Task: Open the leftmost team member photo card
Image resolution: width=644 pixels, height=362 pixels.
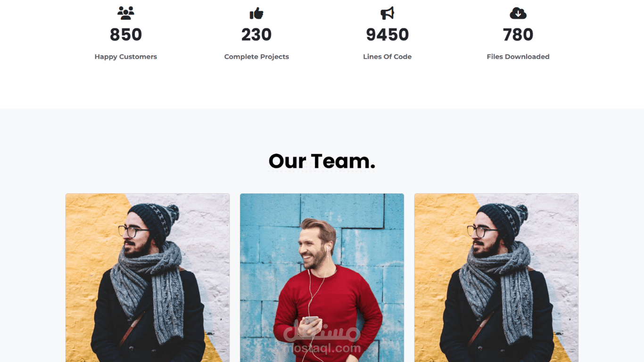Action: click(148, 278)
